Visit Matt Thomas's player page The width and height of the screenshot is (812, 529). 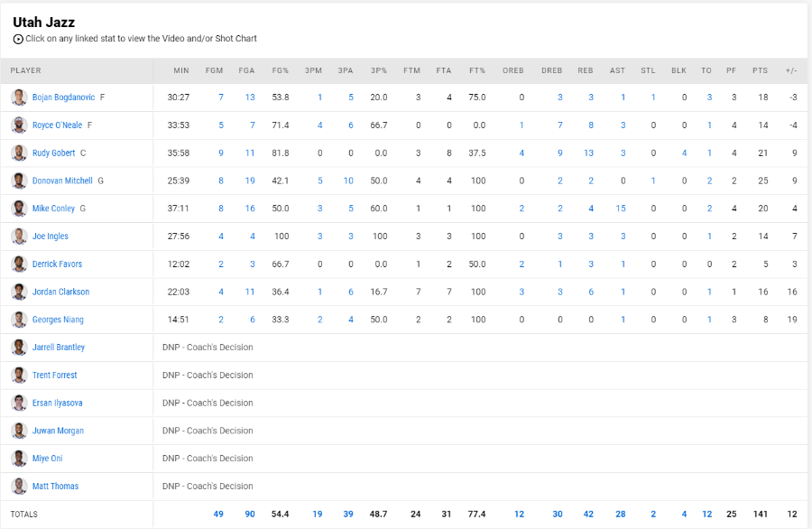(x=55, y=486)
